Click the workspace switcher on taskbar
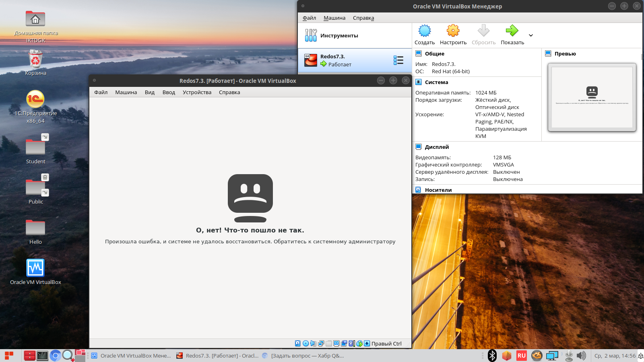Image resolution: width=644 pixels, height=362 pixels. 80,356
